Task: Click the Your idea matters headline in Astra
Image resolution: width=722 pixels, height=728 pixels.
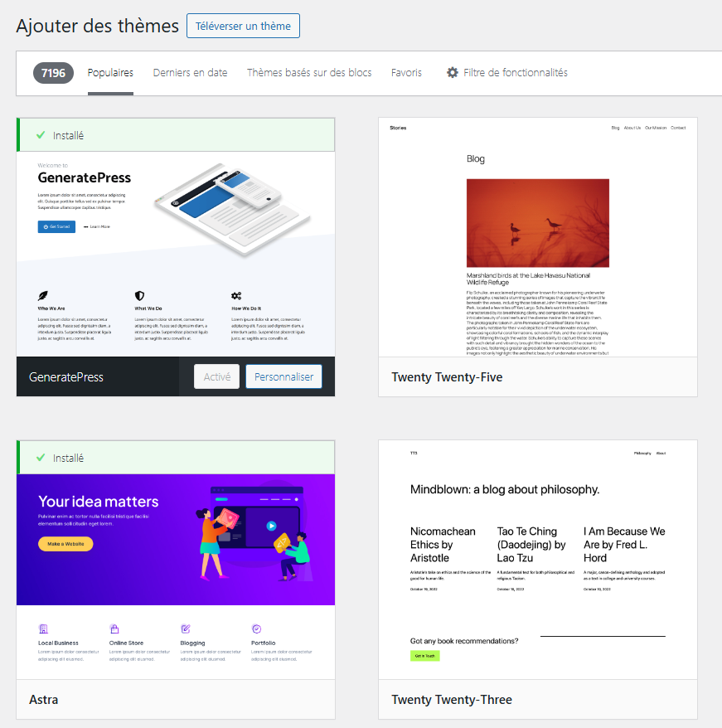Action: 99,502
